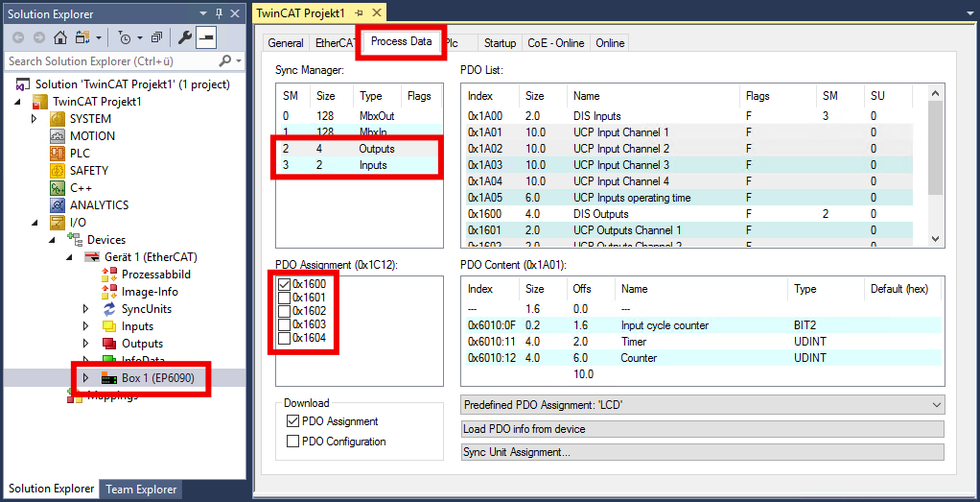
Task: Collapse all items with the Collapse All icon
Action: (157, 38)
